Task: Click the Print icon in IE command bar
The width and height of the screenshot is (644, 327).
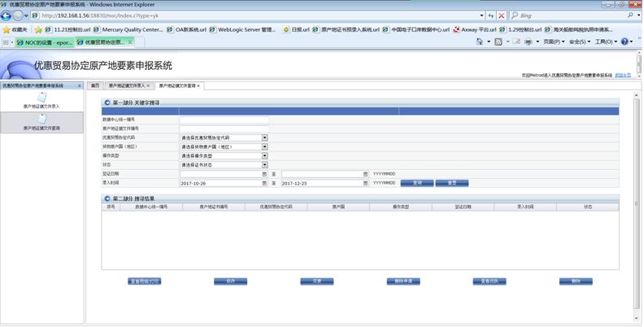Action: [x=529, y=41]
